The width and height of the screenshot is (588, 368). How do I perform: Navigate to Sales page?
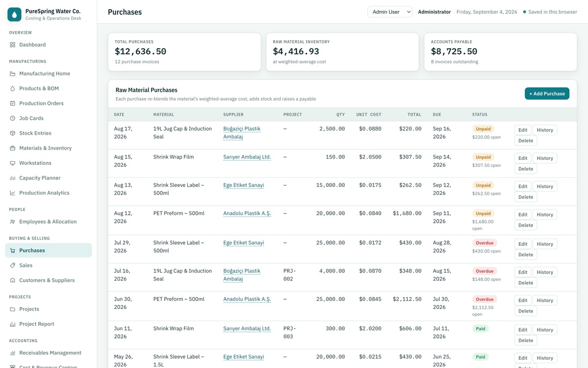click(x=49, y=265)
